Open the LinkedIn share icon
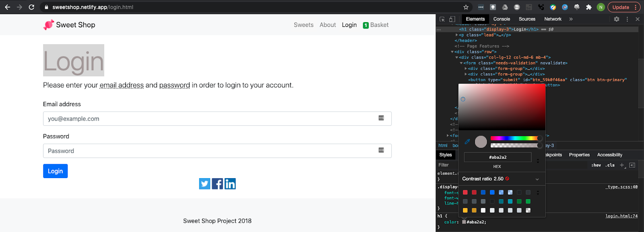Screen dimensions: 644x232 tap(230, 184)
